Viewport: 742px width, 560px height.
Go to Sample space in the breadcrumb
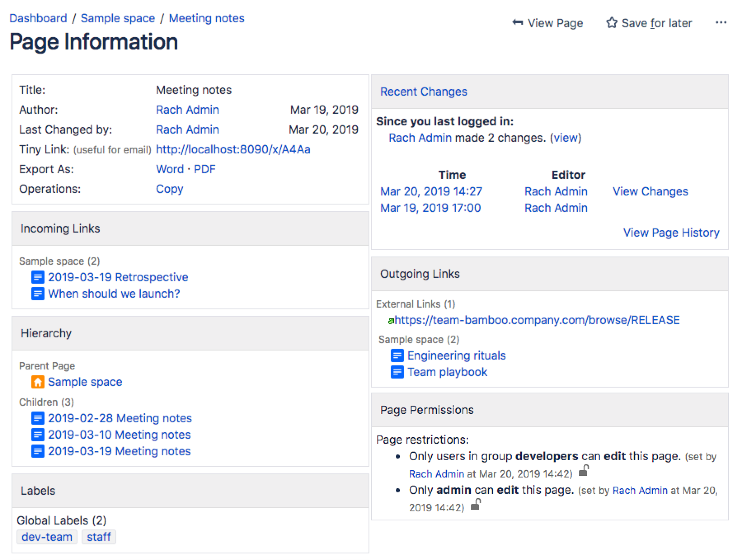[117, 18]
